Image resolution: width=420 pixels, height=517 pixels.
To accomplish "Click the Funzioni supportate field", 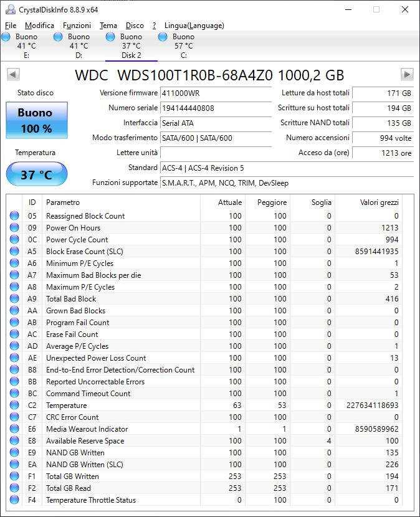I will pyautogui.click(x=287, y=183).
